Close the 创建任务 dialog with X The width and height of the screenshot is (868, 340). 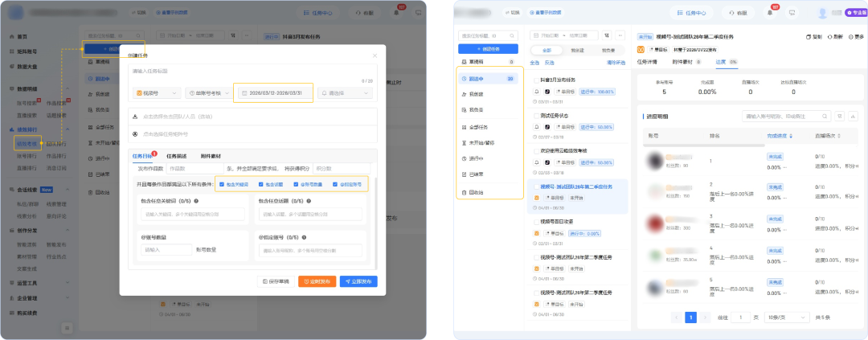374,55
